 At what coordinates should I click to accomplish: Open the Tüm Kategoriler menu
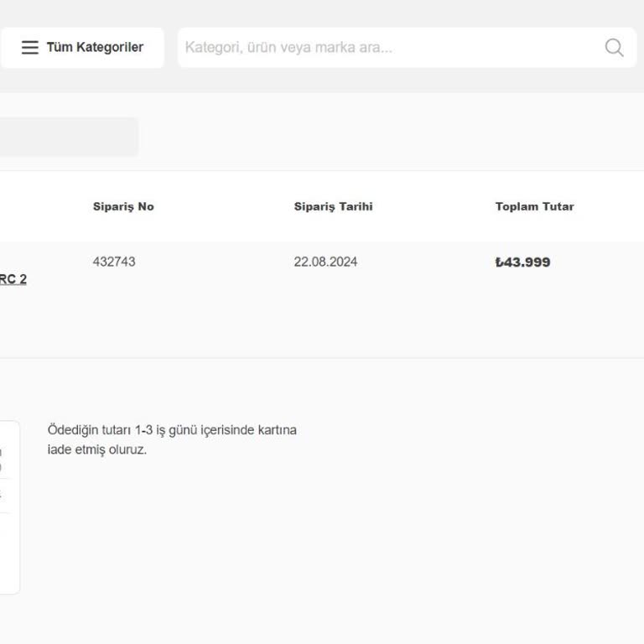(82, 48)
